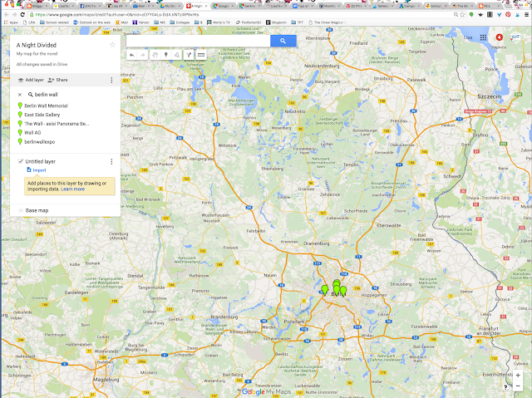
Task: Toggle Untitled layer visibility checkbox
Action: (21, 161)
